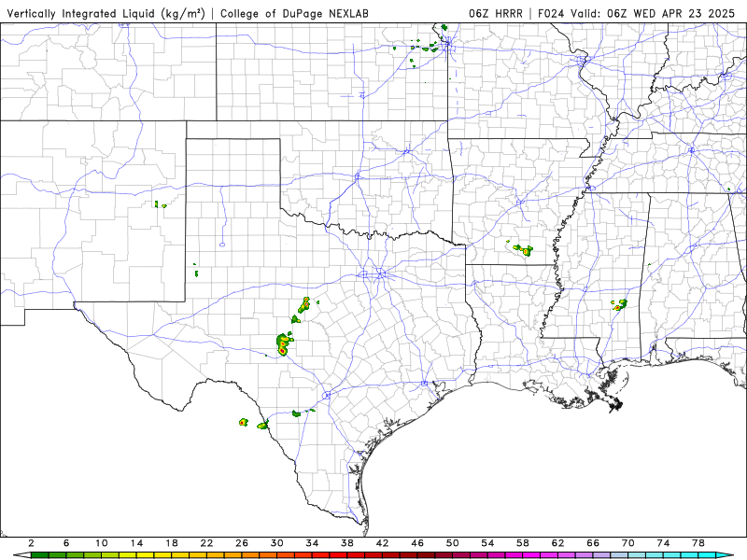Click the large red-core storm cell in central Texas
747x560 pixels.
[x=284, y=344]
